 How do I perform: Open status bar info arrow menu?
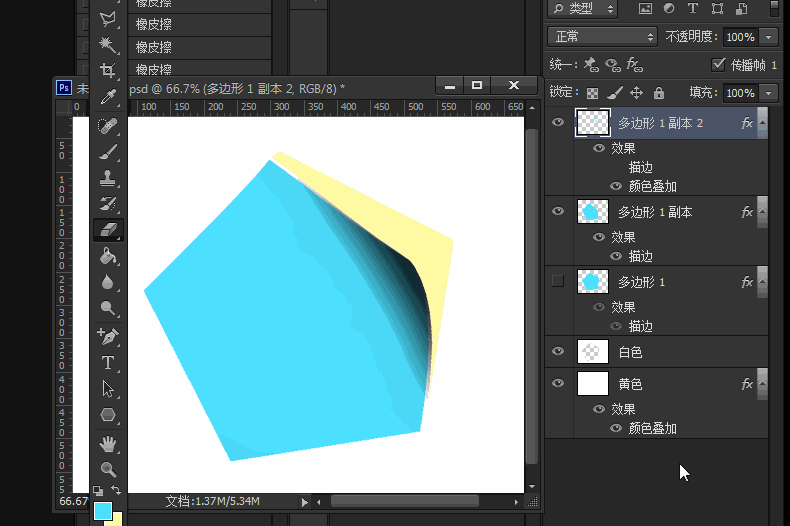click(304, 502)
